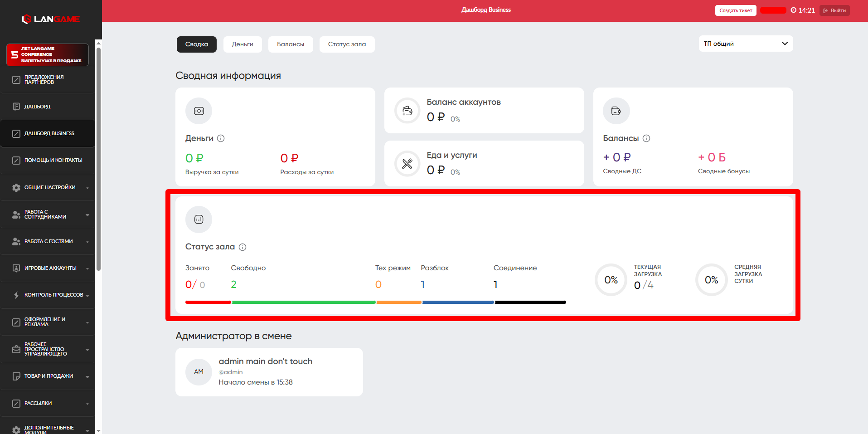868x434 pixels.
Task: Click the Баланс аккаунтов wallet icon
Action: coord(407,111)
